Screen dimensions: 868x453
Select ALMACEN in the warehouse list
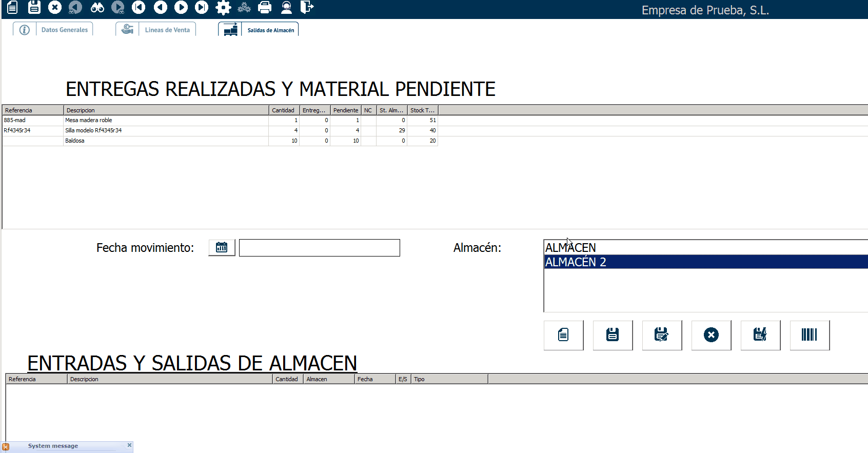pos(570,248)
